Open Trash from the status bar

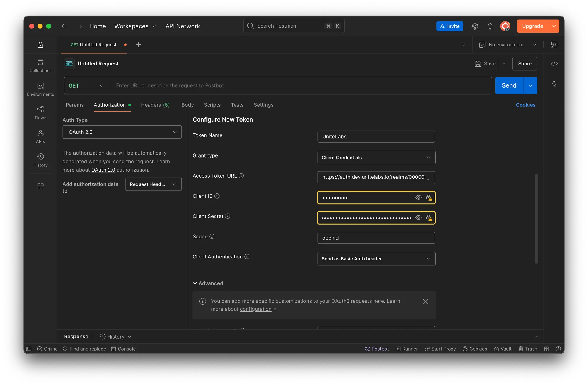tap(528, 349)
